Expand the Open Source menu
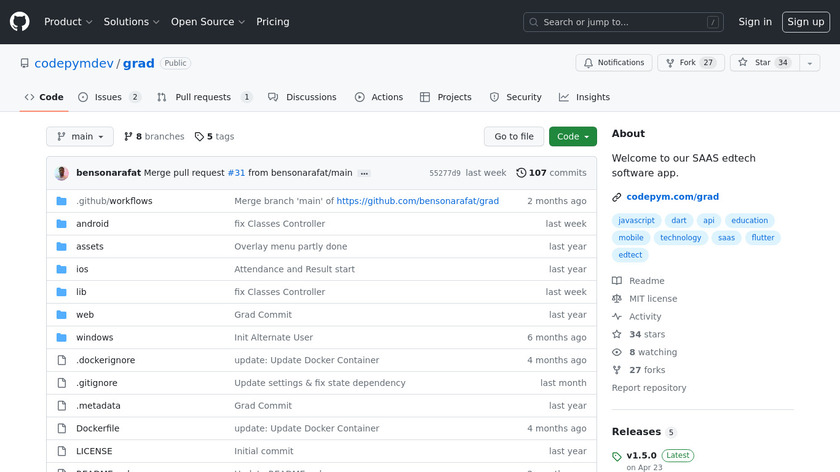Screen dimensions: 840x472 coord(208,22)
